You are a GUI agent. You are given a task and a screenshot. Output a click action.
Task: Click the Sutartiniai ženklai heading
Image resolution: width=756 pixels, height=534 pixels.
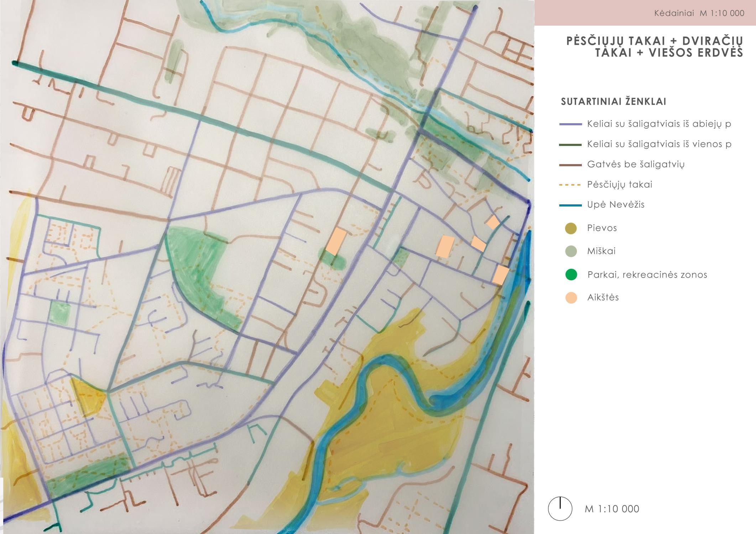pos(613,102)
